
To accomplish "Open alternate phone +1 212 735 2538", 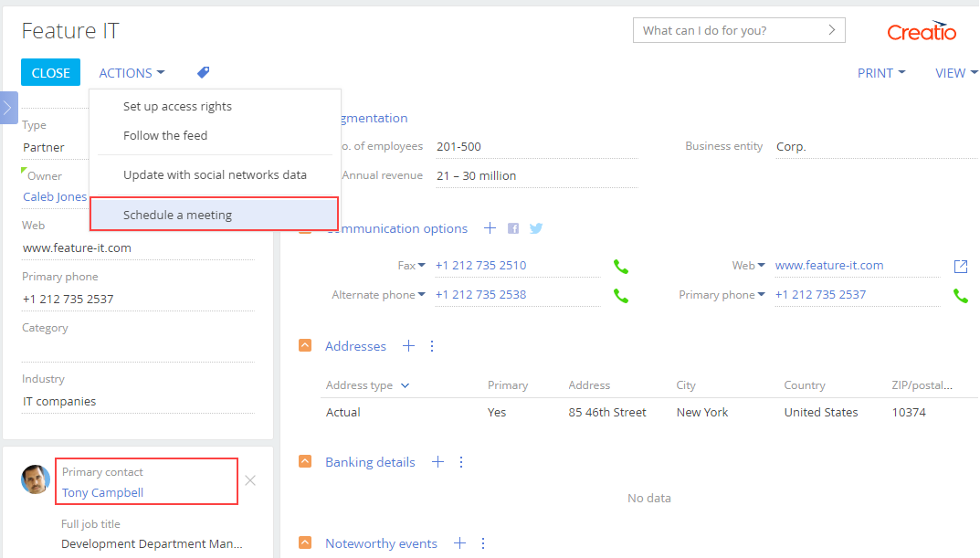I will tap(480, 295).
